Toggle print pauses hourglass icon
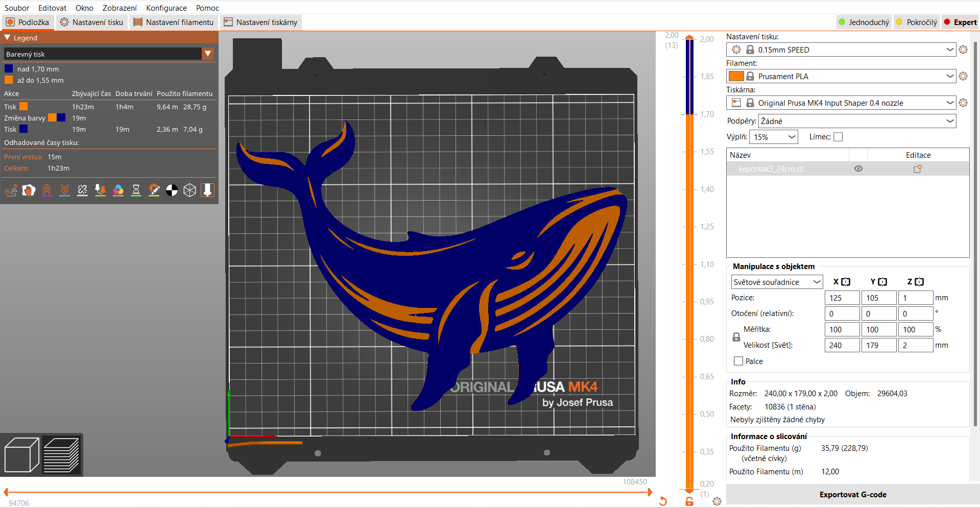 (x=136, y=190)
